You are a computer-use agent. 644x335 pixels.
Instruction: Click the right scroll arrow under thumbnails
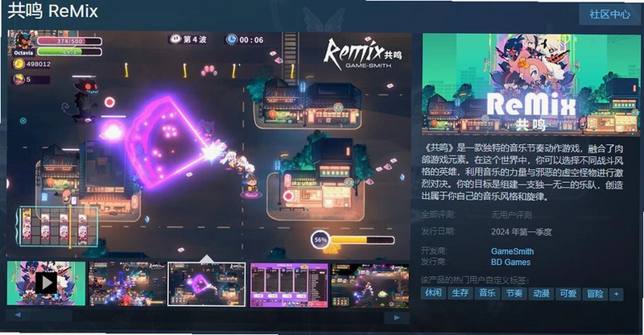[x=397, y=317]
